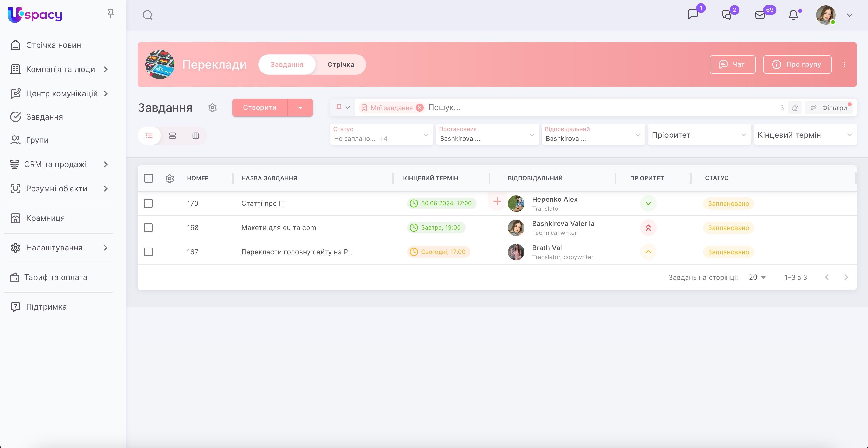This screenshot has width=868, height=448.
Task: Open group options three-dot menu
Action: [x=844, y=64]
